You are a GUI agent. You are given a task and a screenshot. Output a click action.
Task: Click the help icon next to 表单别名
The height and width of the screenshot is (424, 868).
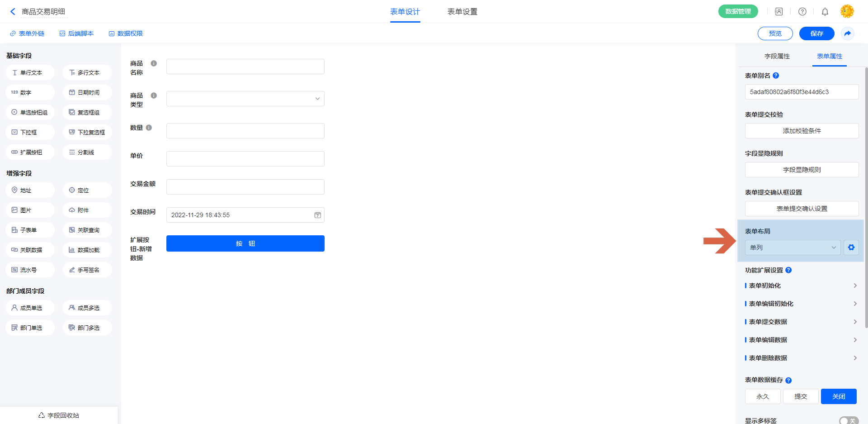(x=776, y=76)
